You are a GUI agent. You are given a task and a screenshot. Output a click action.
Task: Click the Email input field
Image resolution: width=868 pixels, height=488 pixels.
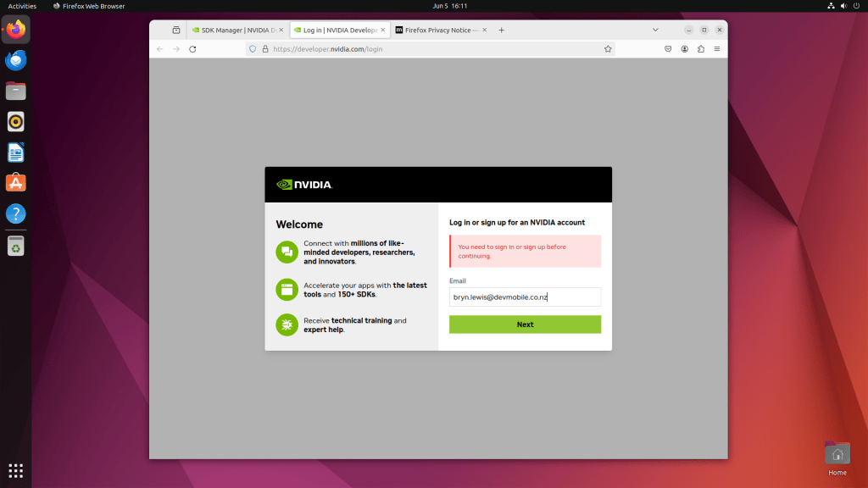(x=525, y=297)
